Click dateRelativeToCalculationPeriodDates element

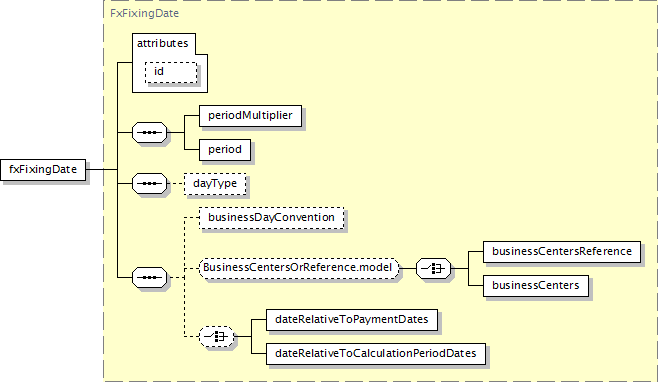tap(376, 354)
